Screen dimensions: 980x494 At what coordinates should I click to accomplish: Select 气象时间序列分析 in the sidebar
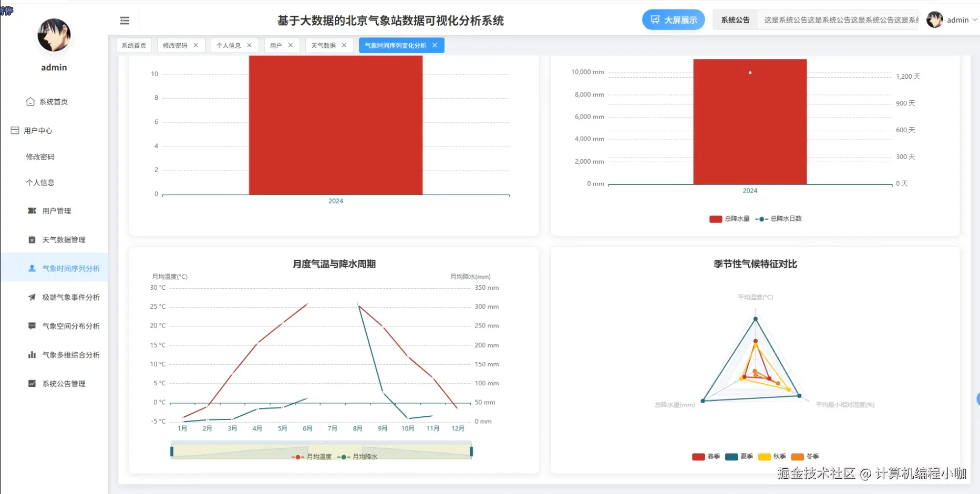[71, 268]
